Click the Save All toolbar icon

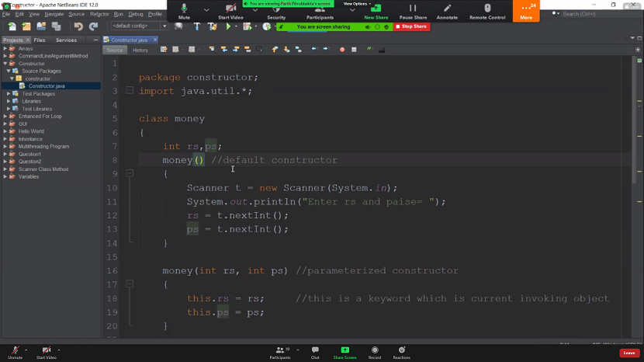pyautogui.click(x=57, y=26)
